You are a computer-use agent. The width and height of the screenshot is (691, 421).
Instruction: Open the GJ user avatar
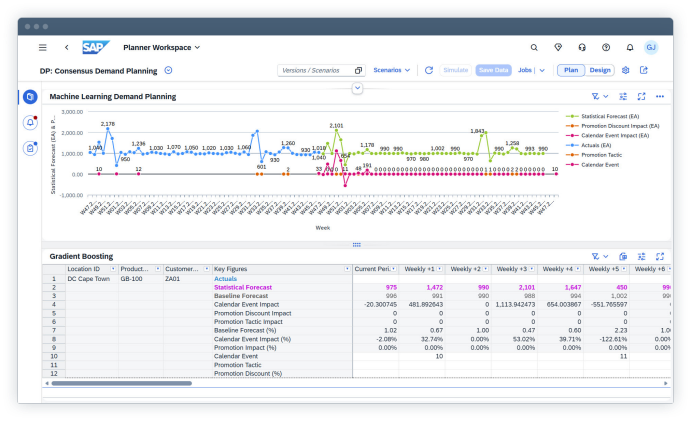[651, 47]
